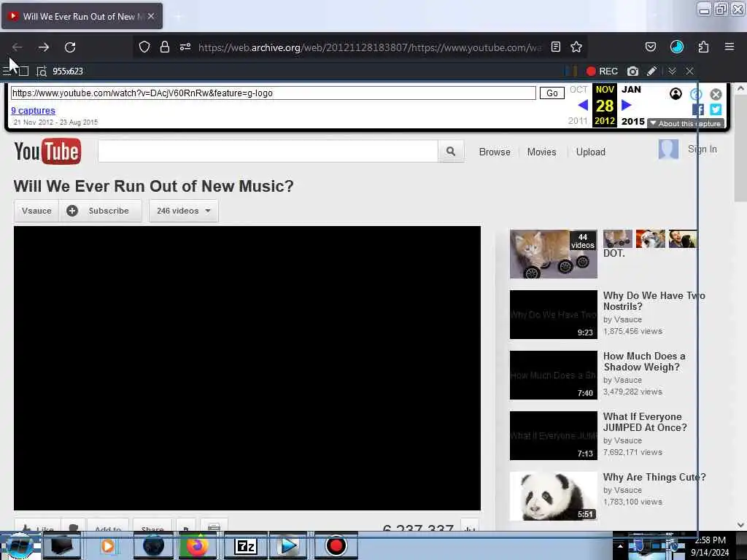Open the Vsauce channel button
The width and height of the screenshot is (747, 560).
click(36, 211)
